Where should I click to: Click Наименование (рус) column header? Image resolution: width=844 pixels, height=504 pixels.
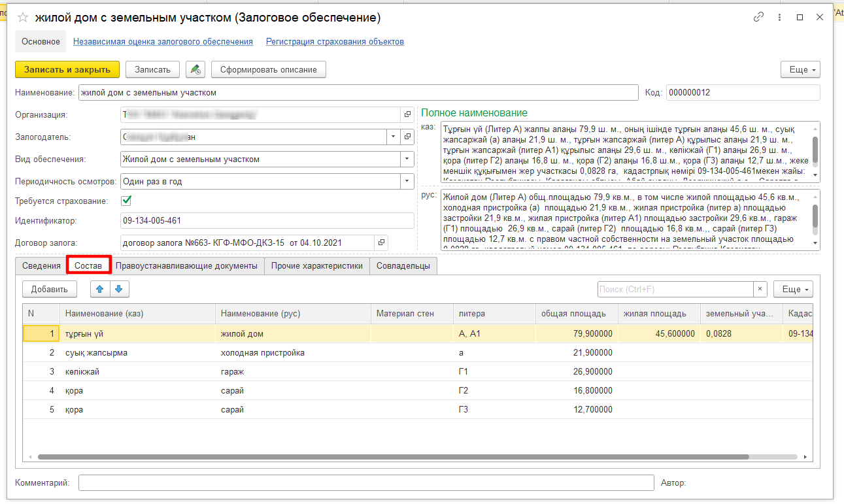[x=293, y=314]
